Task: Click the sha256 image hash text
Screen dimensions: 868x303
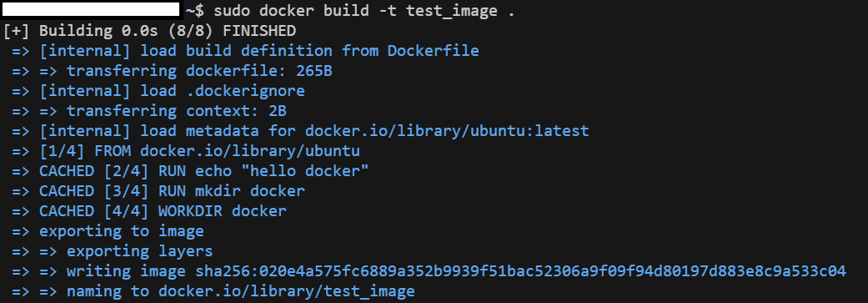Action: point(520,271)
